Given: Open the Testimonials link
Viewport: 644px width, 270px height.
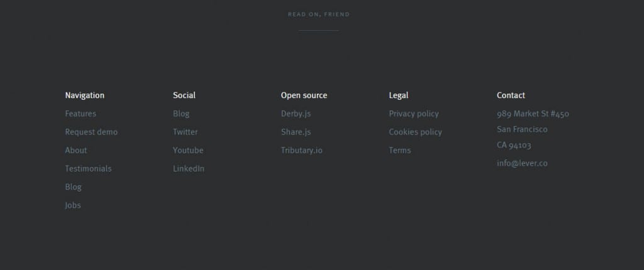Looking at the screenshot, I should [88, 169].
